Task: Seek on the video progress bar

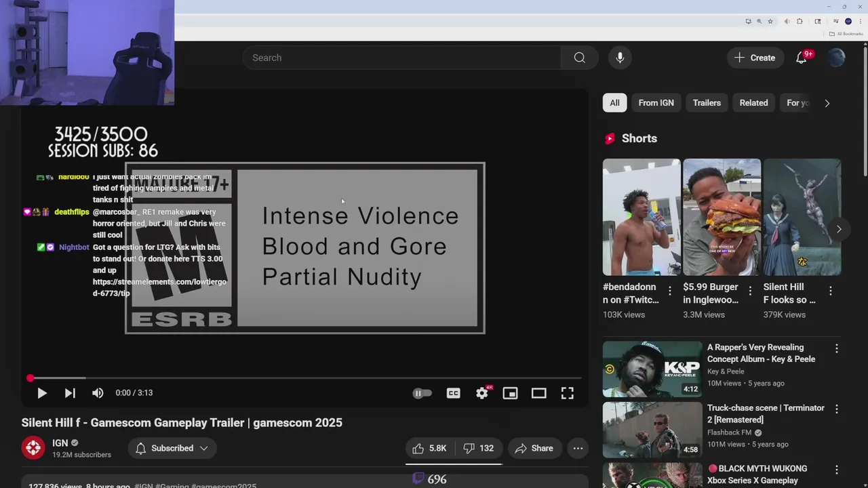Action: (305, 378)
